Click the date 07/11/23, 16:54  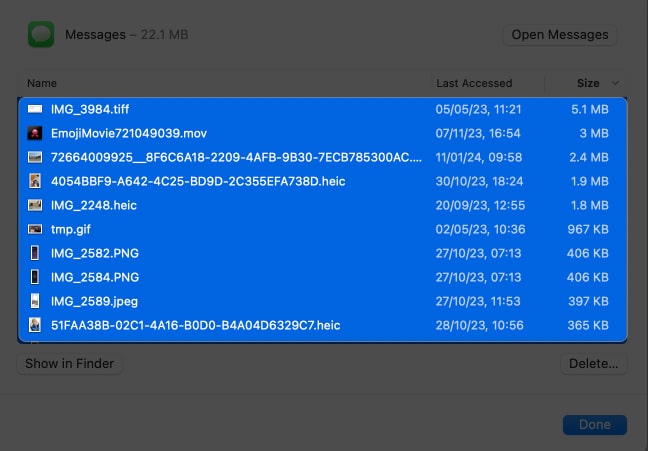click(478, 133)
